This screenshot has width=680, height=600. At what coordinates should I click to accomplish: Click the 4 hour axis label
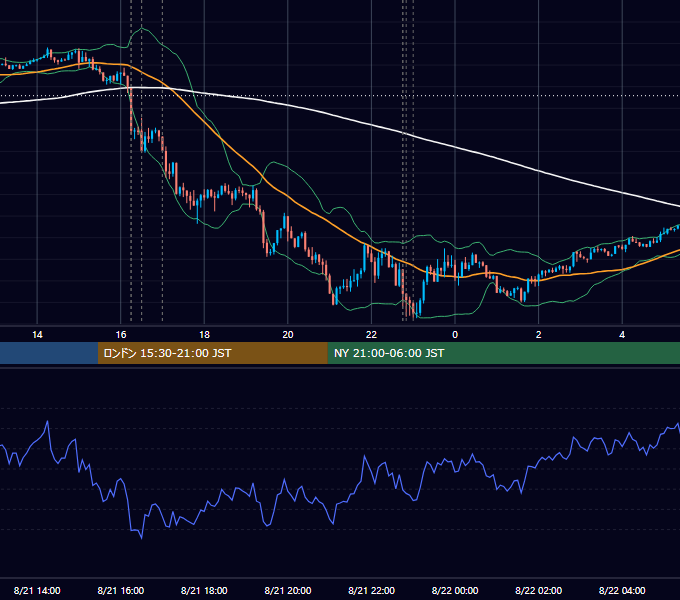(622, 335)
